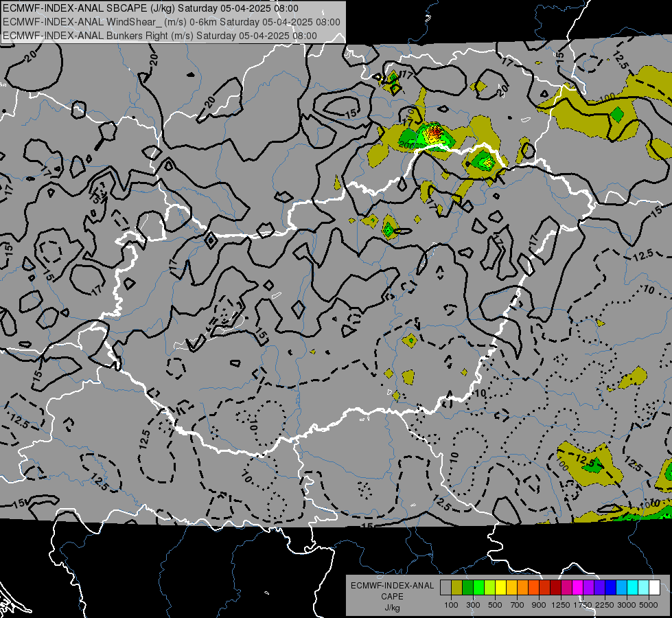This screenshot has height=618, width=672.
Task: Click the 1750 label under the color scale
Action: pos(583,605)
